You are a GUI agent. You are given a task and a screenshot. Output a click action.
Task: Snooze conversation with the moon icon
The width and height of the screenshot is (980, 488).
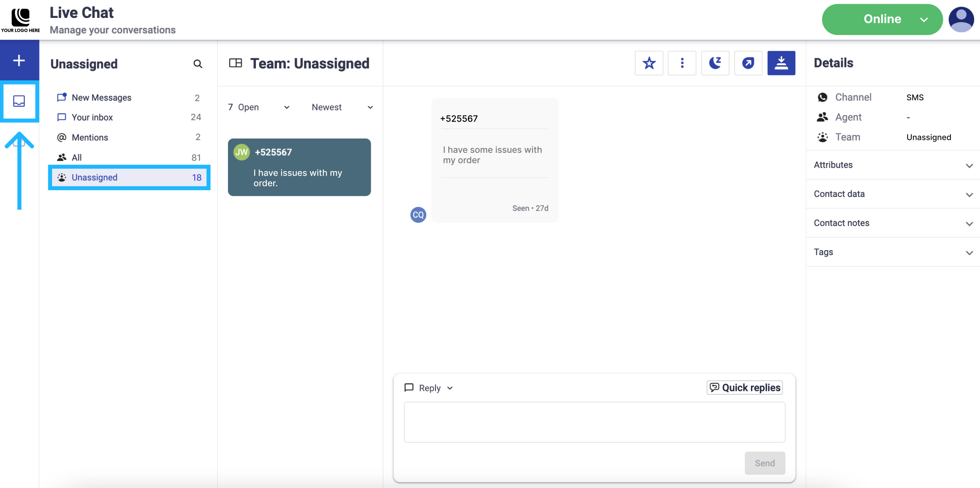coord(715,63)
